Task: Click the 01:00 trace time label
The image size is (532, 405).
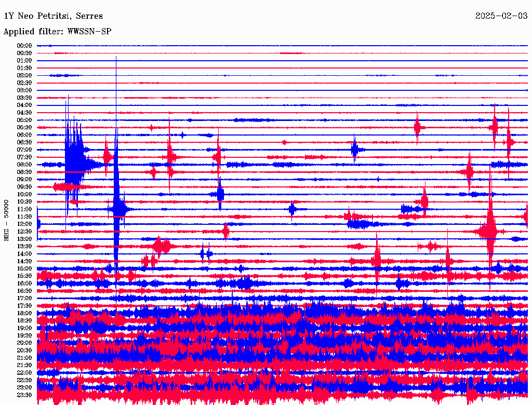Action: pos(24,61)
